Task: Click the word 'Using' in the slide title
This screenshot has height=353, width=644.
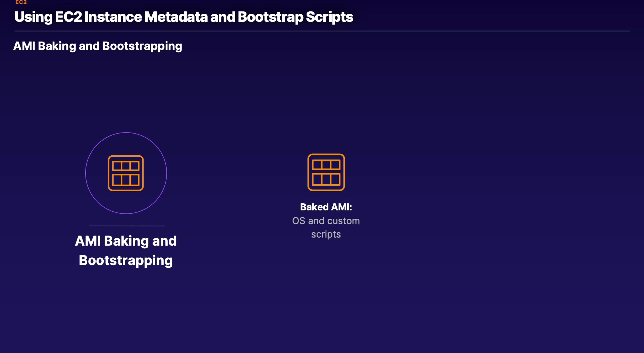Action: 33,17
